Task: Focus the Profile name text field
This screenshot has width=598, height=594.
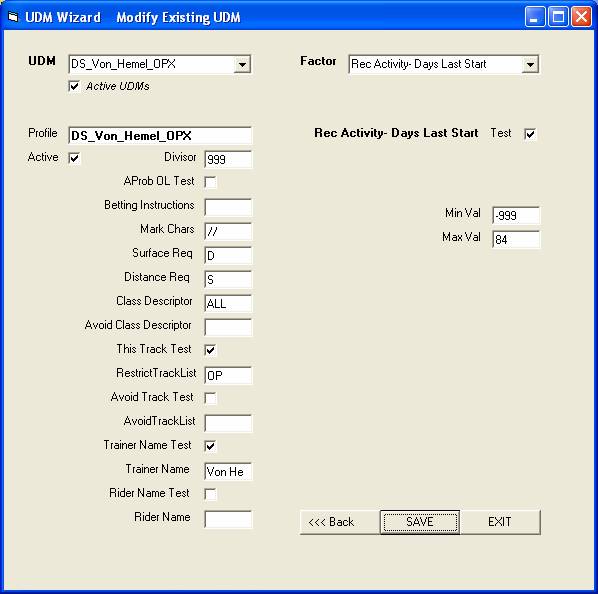Action: [x=160, y=136]
